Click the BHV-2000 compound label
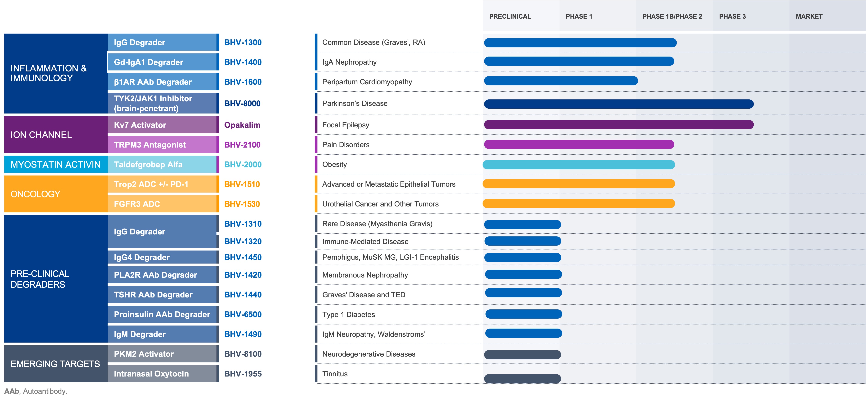The width and height of the screenshot is (868, 400). (243, 164)
